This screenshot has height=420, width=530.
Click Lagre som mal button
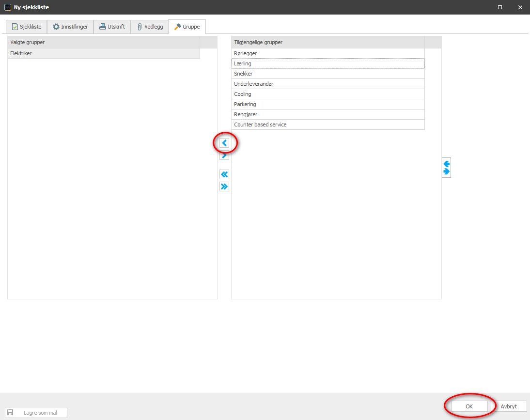(36, 413)
